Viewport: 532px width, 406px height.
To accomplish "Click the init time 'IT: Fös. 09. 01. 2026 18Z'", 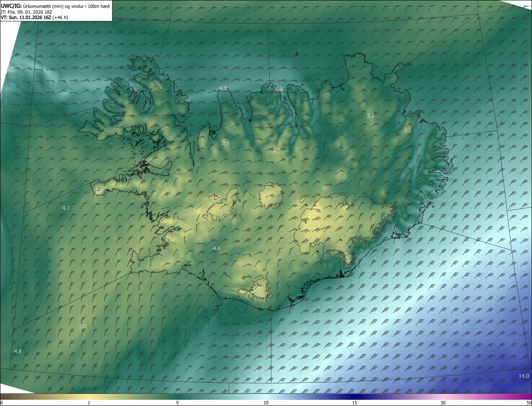I will [26, 12].
